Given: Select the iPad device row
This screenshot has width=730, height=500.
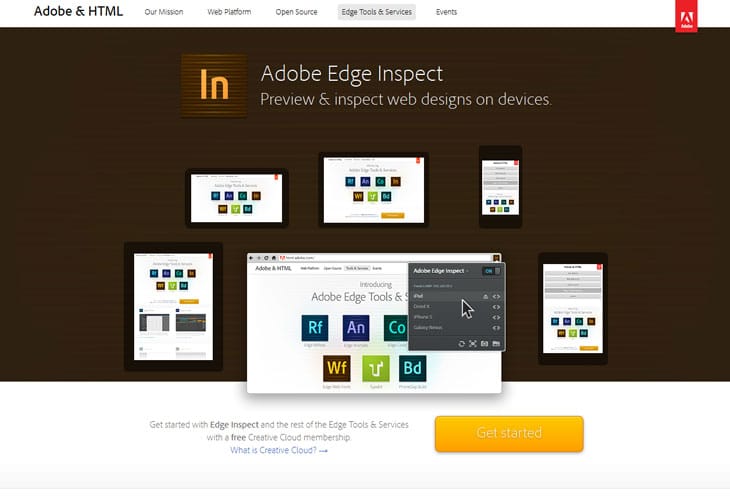Looking at the screenshot, I should (457, 296).
